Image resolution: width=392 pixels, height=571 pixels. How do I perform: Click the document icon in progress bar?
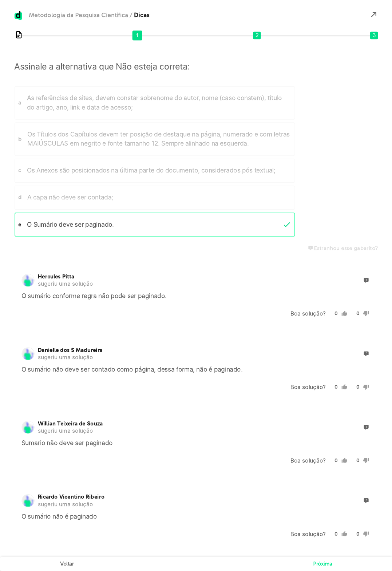click(19, 35)
